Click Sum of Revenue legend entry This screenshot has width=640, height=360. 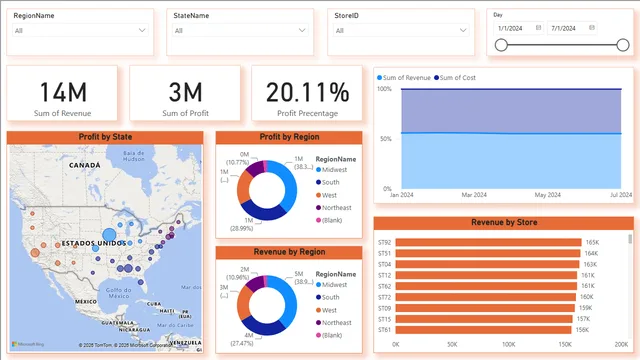point(404,78)
